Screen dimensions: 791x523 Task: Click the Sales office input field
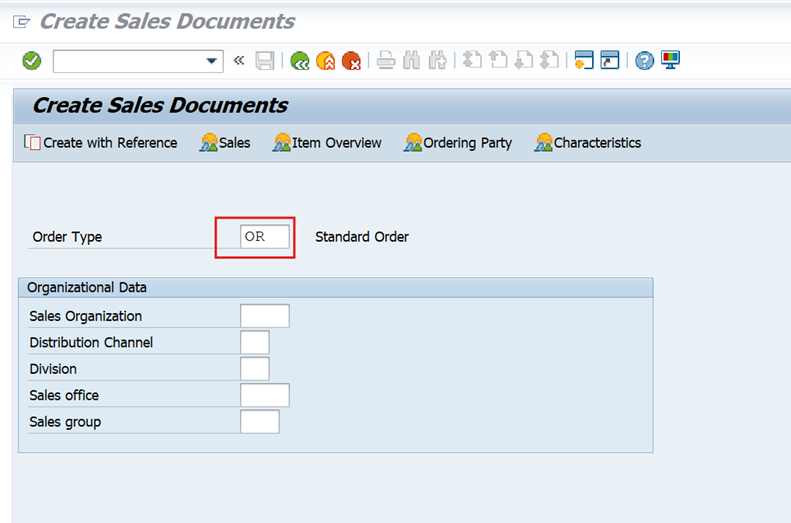pos(265,395)
